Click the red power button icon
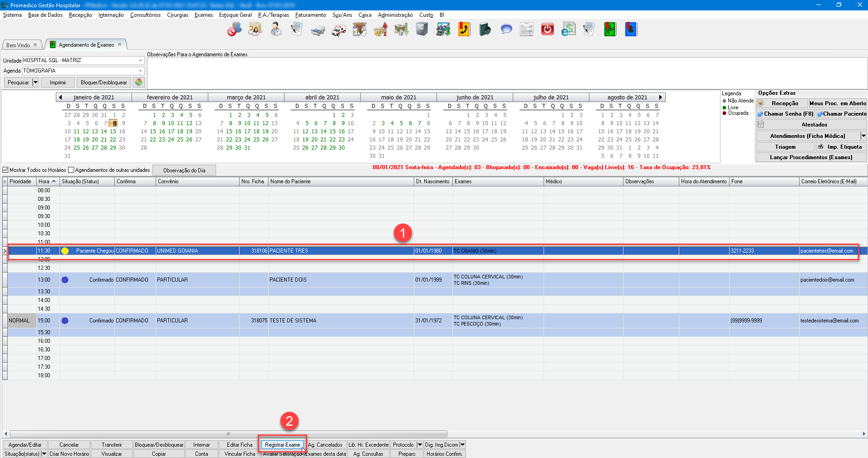The height and width of the screenshot is (458, 868). click(x=547, y=30)
